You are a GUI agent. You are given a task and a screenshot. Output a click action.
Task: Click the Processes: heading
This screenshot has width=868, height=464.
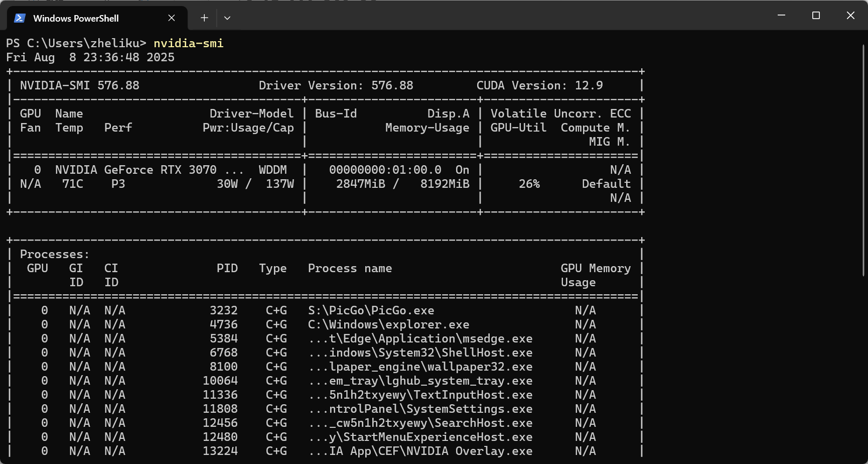coord(55,254)
